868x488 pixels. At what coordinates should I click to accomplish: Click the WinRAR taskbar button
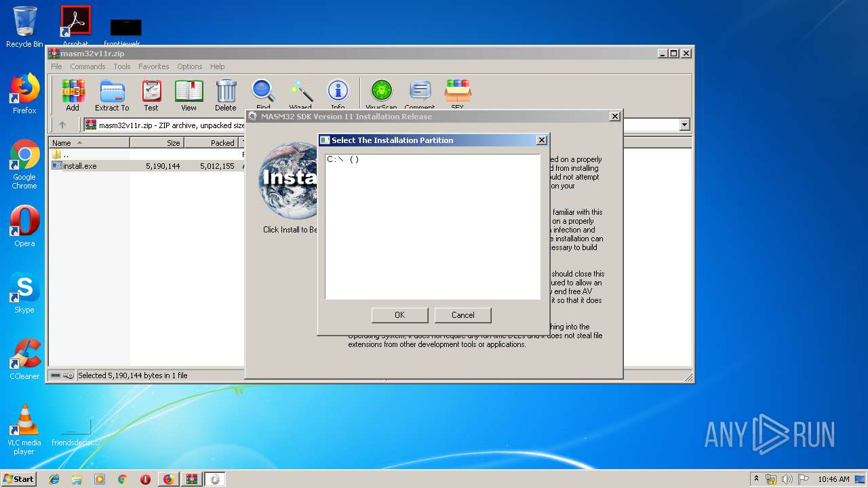192,479
